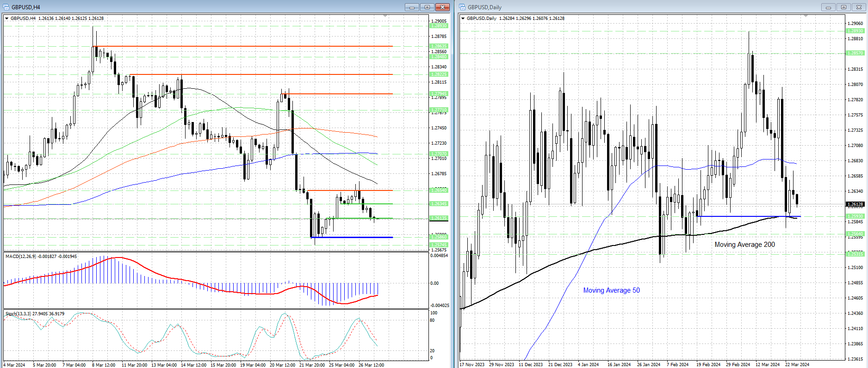This screenshot has height=368, width=868.
Task: Click the chart shift marker on H4 chart
Action: 385,16
